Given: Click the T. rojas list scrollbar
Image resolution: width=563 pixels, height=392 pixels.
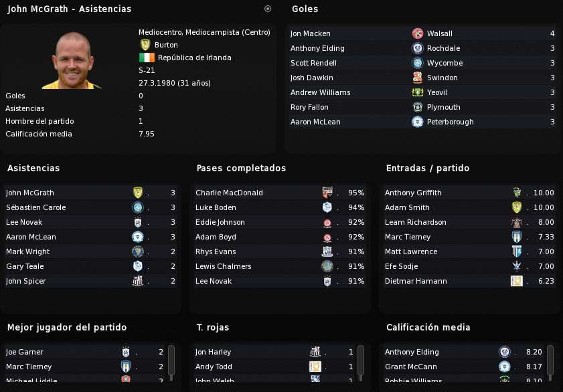Looking at the screenshot, I should pyautogui.click(x=361, y=363).
